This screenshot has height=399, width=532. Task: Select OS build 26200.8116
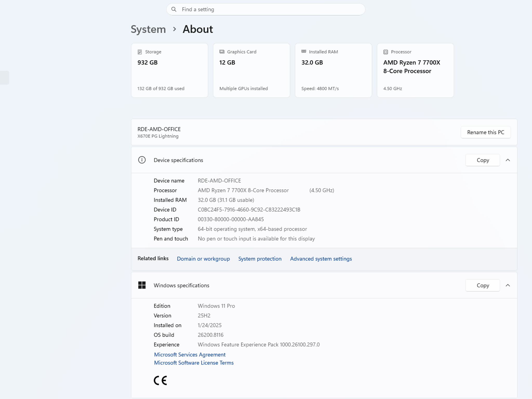click(210, 335)
